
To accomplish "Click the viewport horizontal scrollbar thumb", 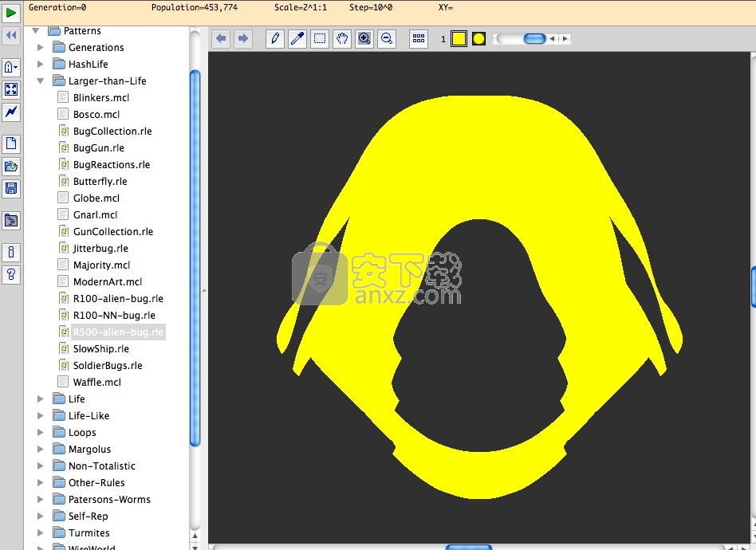I will [x=468, y=548].
